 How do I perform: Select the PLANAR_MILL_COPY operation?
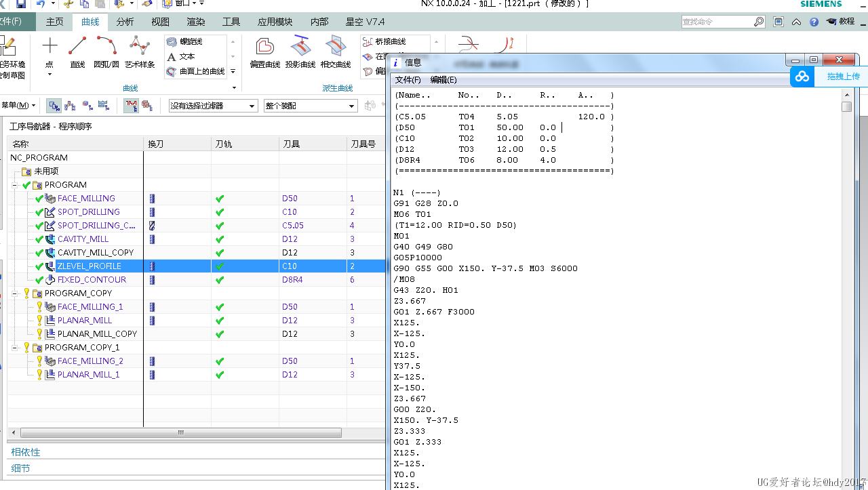[97, 334]
